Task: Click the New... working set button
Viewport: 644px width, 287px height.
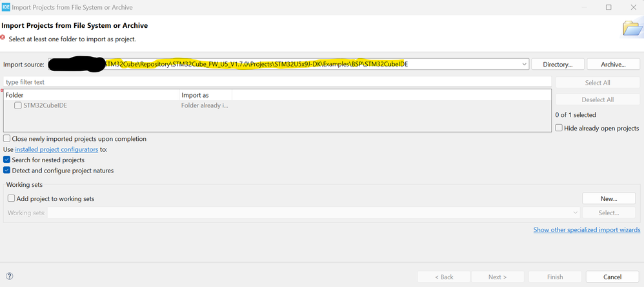Action: coord(609,198)
